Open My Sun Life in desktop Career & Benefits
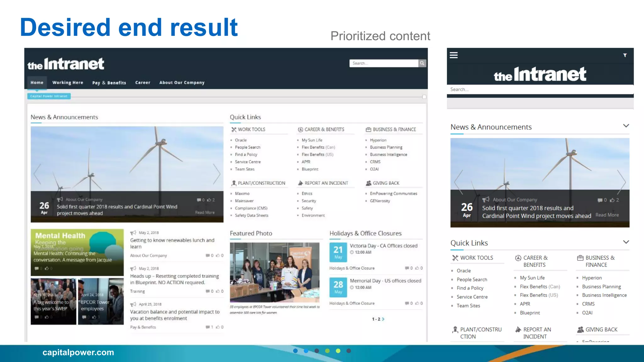This screenshot has width=644, height=362. pos(312,140)
